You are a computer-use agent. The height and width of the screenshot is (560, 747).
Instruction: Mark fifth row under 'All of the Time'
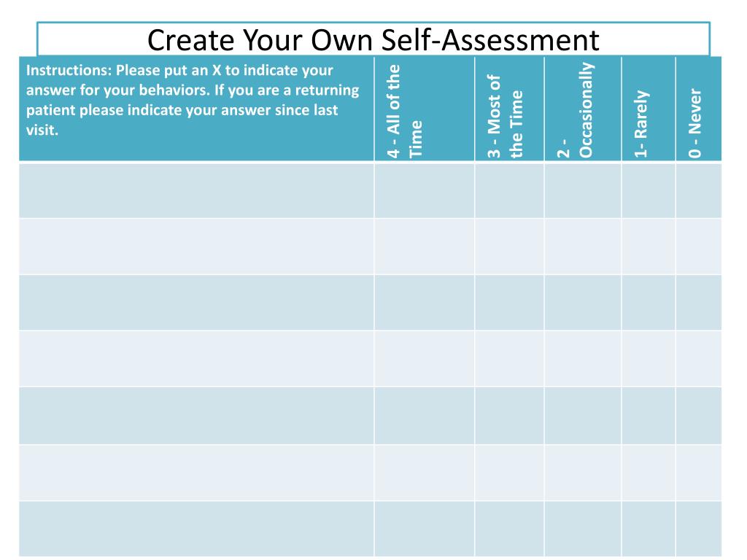click(x=425, y=416)
